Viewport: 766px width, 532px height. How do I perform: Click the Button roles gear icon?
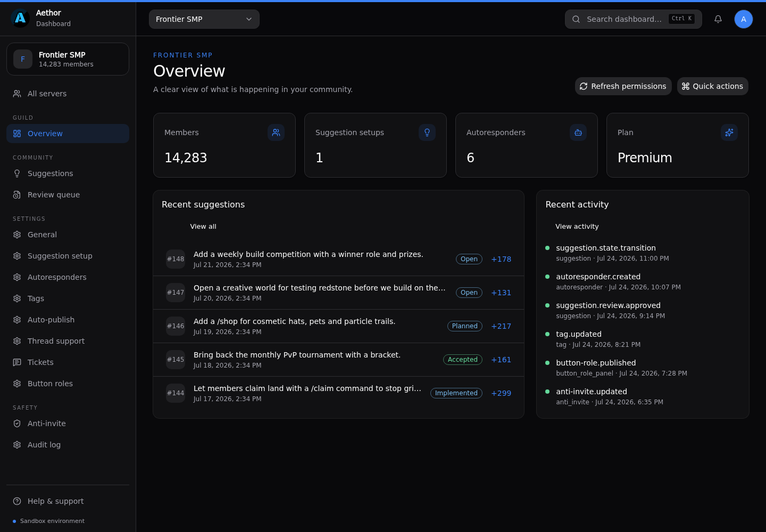click(17, 384)
